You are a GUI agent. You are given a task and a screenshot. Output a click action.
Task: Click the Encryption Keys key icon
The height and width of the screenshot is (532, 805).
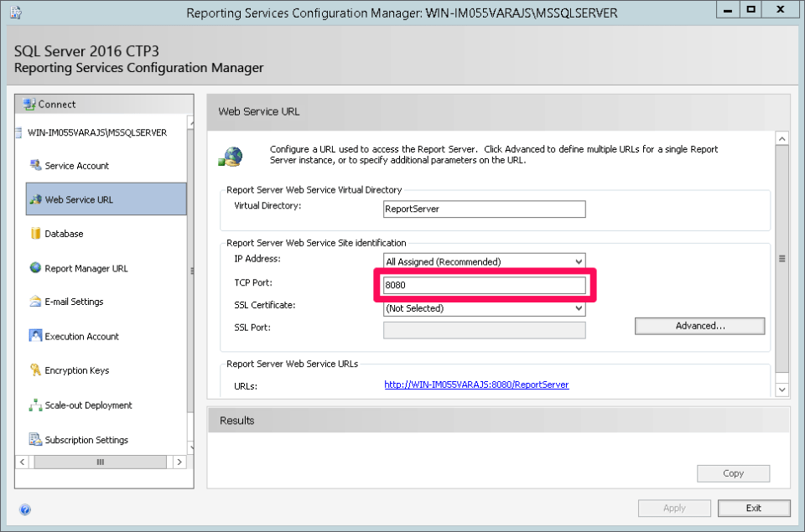tap(35, 369)
